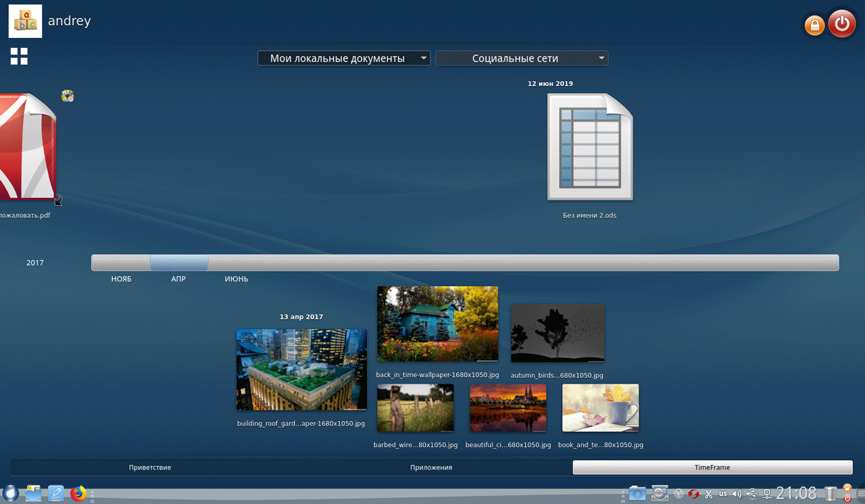Image resolution: width=865 pixels, height=504 pixels.
Task: Expand the Мои локальные документы dropdown
Action: pyautogui.click(x=344, y=58)
